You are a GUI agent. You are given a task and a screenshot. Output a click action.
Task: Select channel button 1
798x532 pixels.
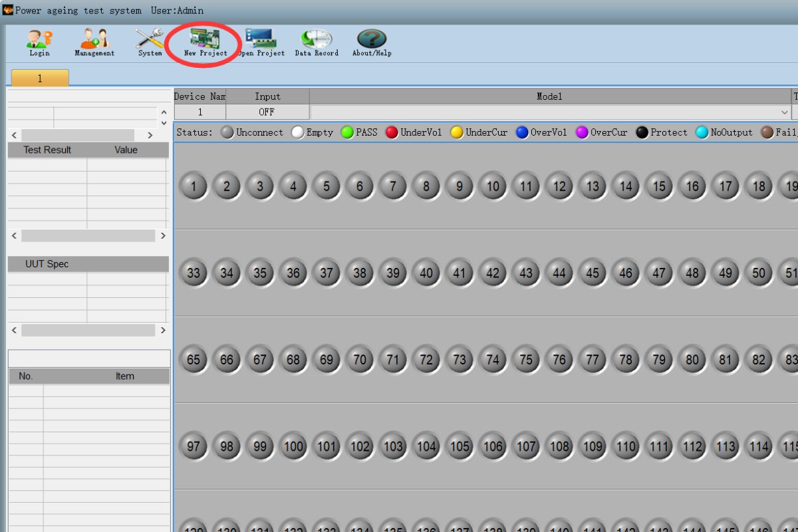194,186
